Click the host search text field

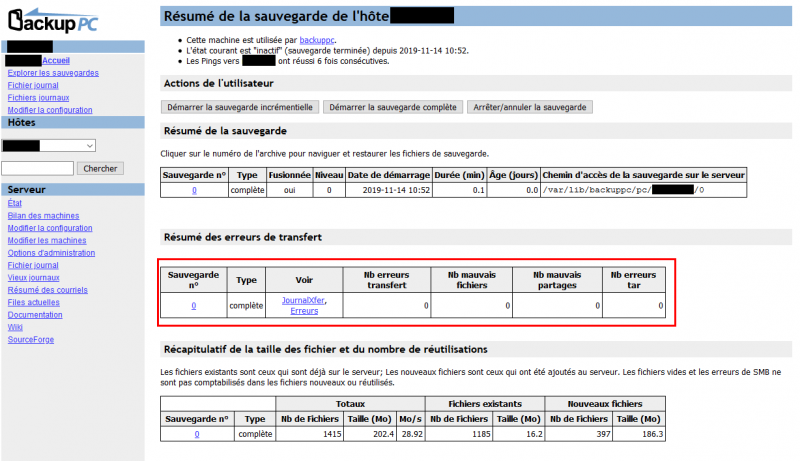click(38, 168)
